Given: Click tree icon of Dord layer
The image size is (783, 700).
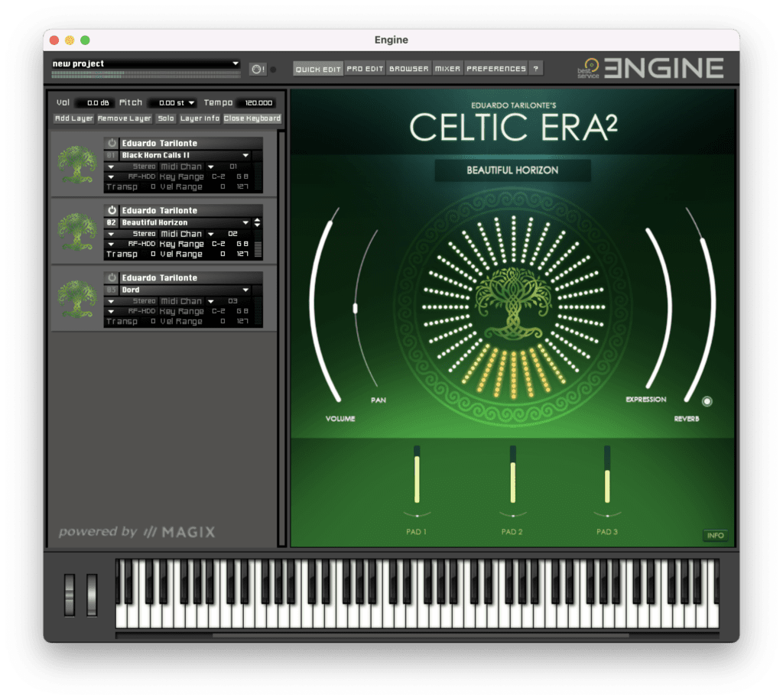Looking at the screenshot, I should click(77, 298).
